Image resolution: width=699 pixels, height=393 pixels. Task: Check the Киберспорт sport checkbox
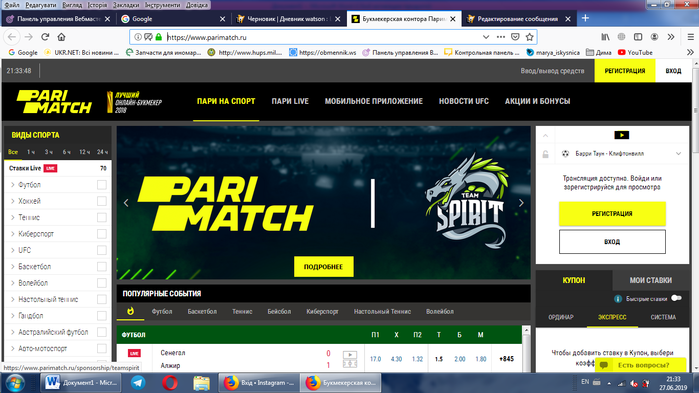102,233
